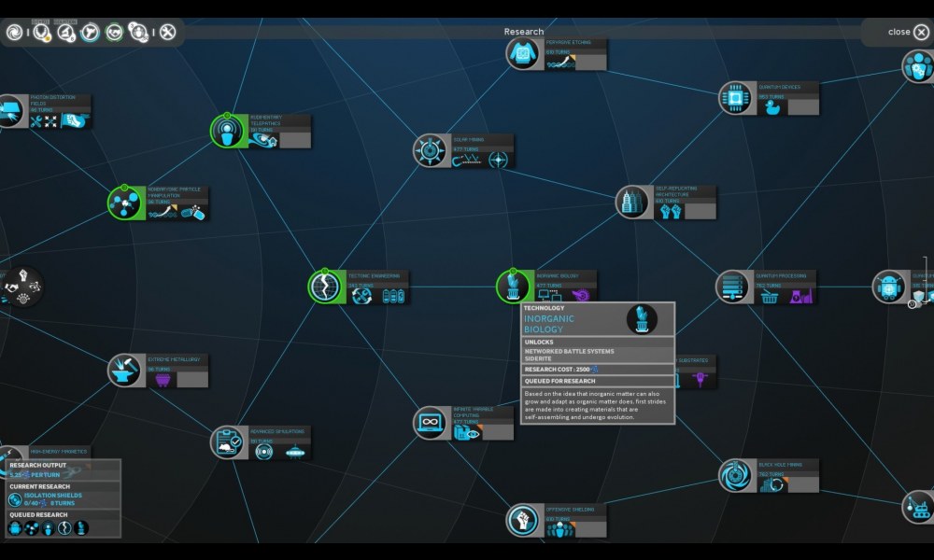
Task: Select the Quantum Processing server node
Action: coord(732,287)
